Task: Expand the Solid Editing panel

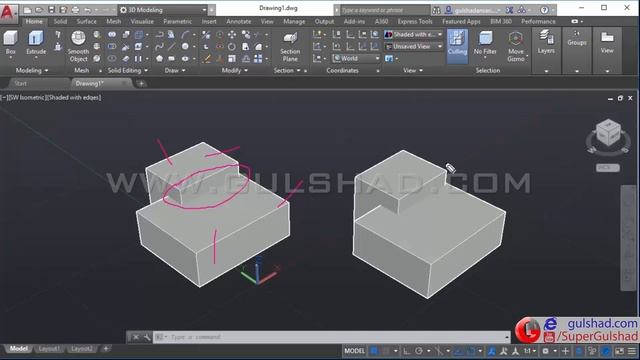Action: coord(127,70)
